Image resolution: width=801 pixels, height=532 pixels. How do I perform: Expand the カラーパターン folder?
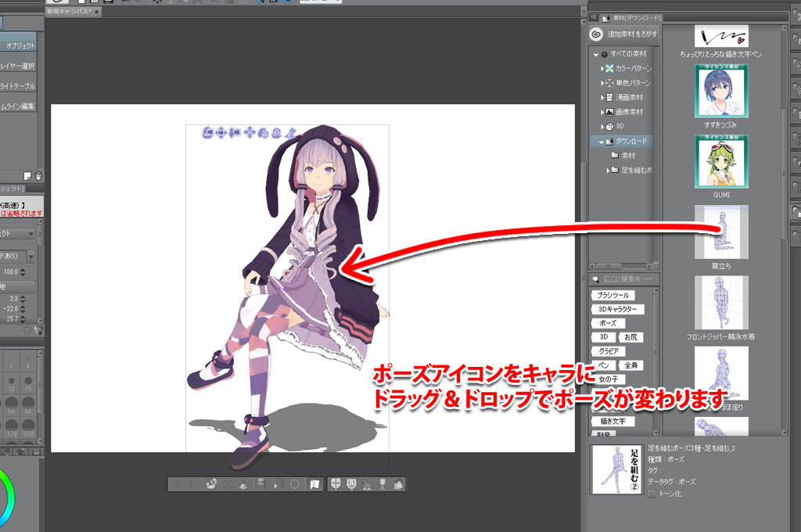pyautogui.click(x=602, y=69)
